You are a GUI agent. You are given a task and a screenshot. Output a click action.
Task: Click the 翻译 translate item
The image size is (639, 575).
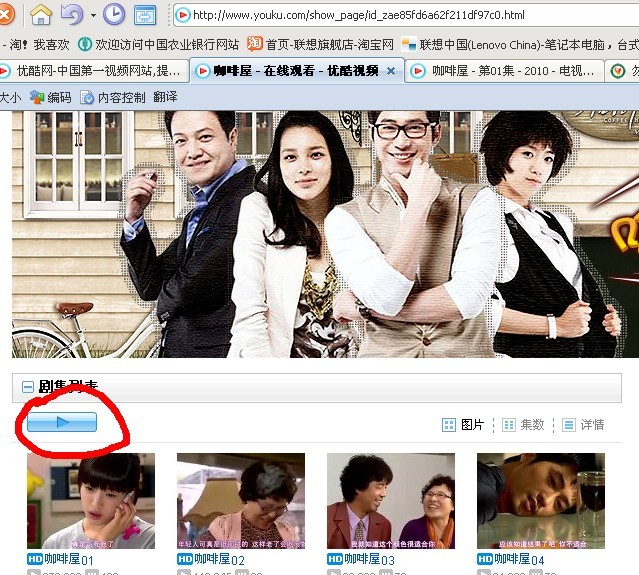pyautogui.click(x=165, y=97)
